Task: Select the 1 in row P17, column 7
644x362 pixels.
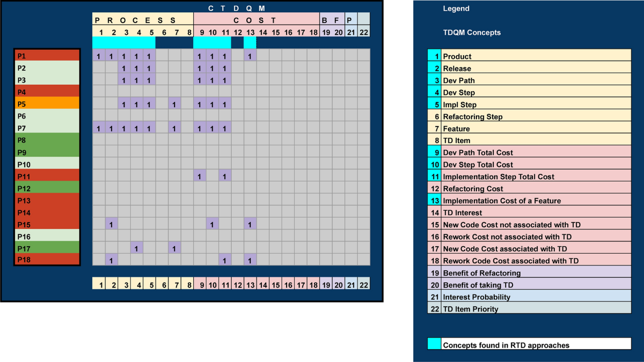Action: 174,248
